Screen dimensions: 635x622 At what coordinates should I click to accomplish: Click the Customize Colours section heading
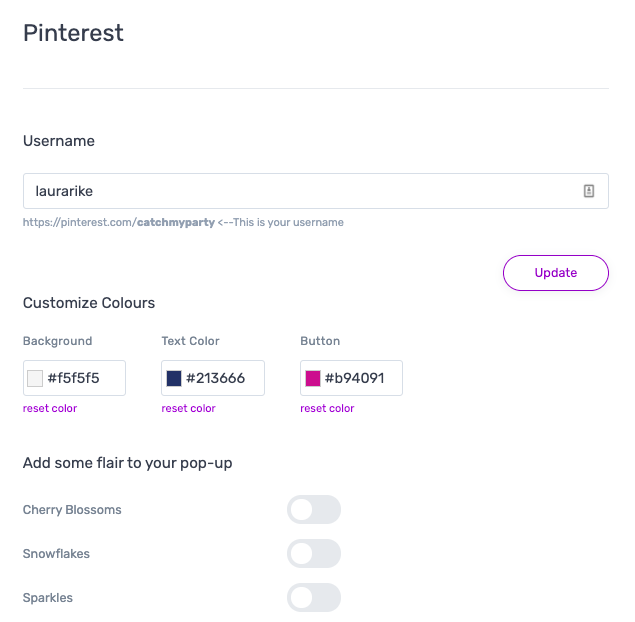[89, 303]
